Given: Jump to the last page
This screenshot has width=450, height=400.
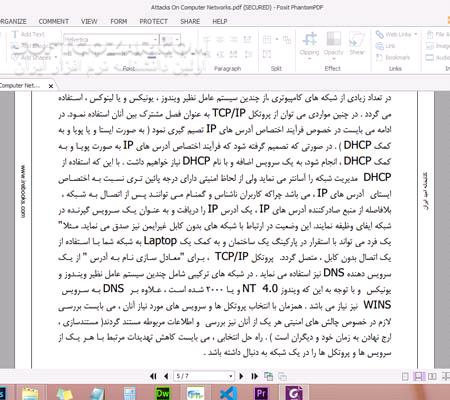Looking at the screenshot, I should (254, 376).
